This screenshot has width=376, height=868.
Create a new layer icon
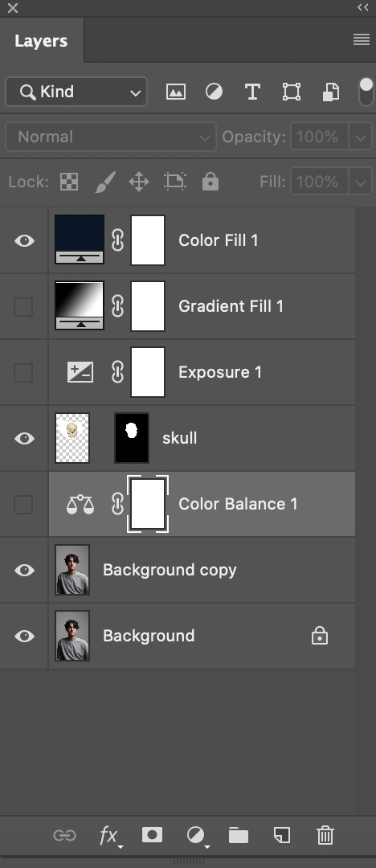pos(282,835)
